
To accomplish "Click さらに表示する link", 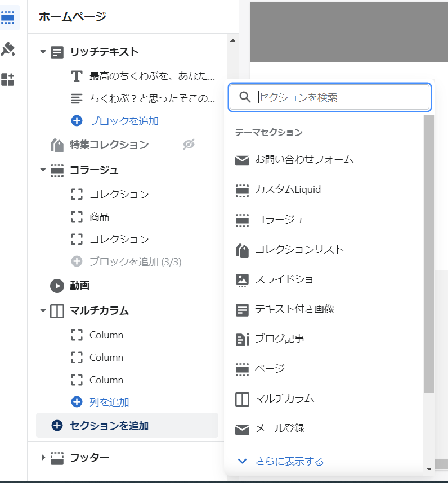I will click(289, 461).
